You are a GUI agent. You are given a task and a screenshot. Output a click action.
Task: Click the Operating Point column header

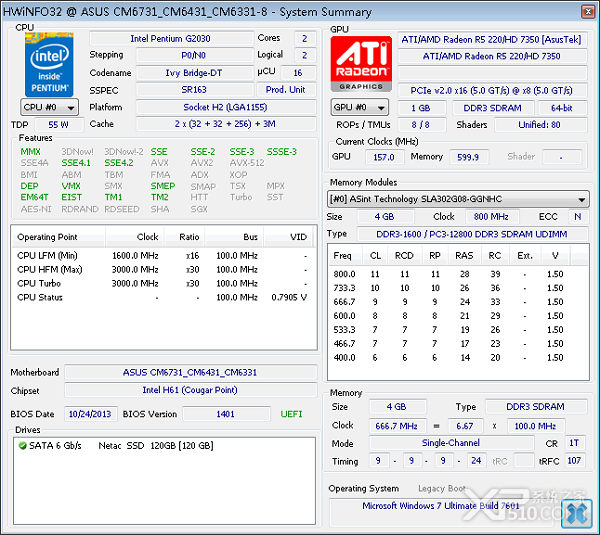tap(58, 237)
